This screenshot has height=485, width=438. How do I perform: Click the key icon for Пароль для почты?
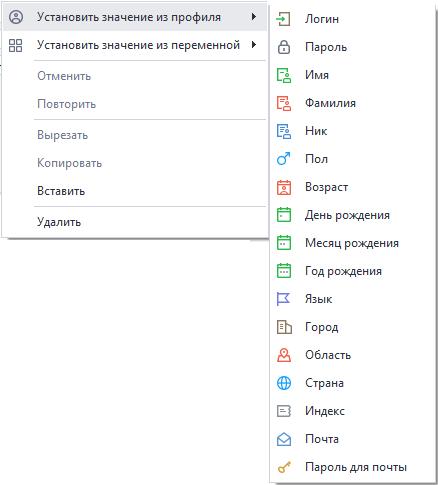point(284,467)
